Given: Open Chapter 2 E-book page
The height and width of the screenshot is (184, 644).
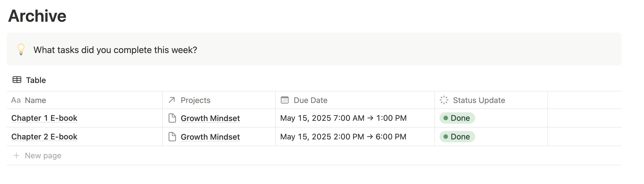Looking at the screenshot, I should (x=44, y=137).
